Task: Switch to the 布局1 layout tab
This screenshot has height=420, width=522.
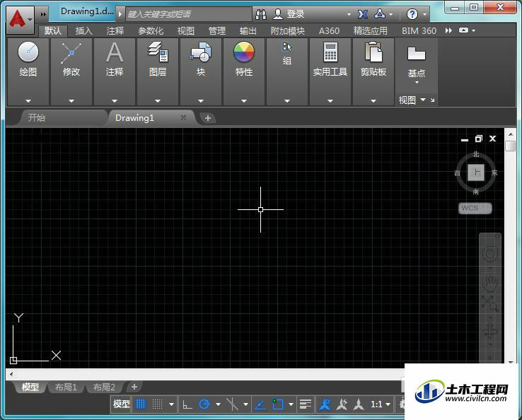Action: (x=66, y=387)
